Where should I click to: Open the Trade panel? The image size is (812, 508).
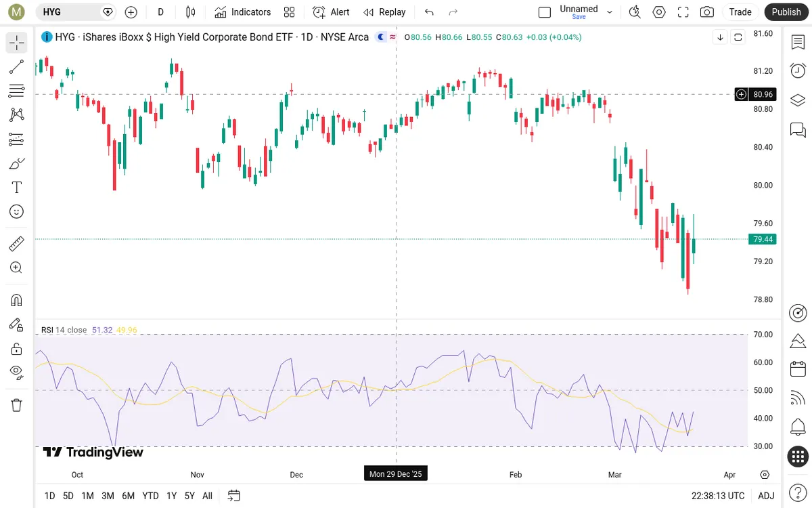(740, 12)
